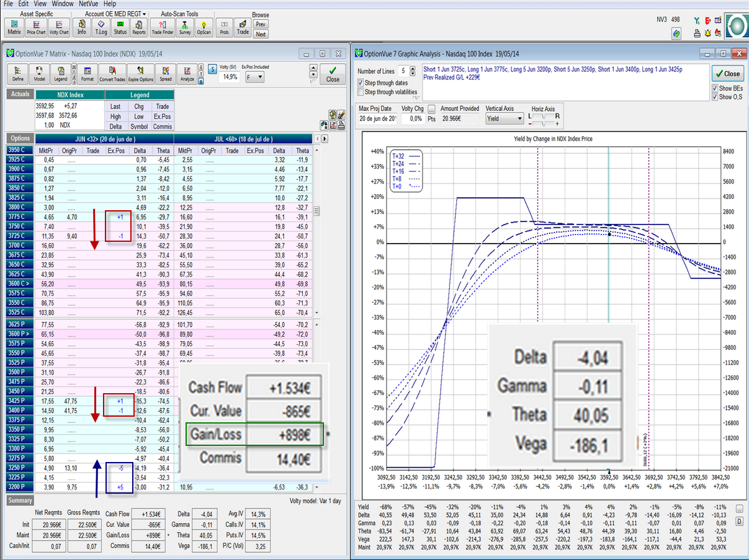Toggle the Show BEs checkbox
The image size is (749, 560).
click(715, 88)
